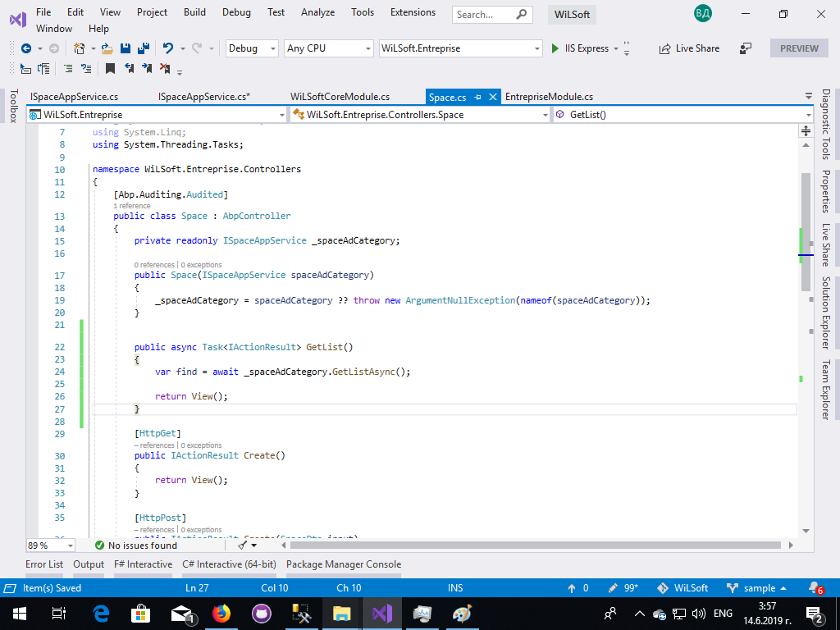Open the Analyze menu

[317, 12]
